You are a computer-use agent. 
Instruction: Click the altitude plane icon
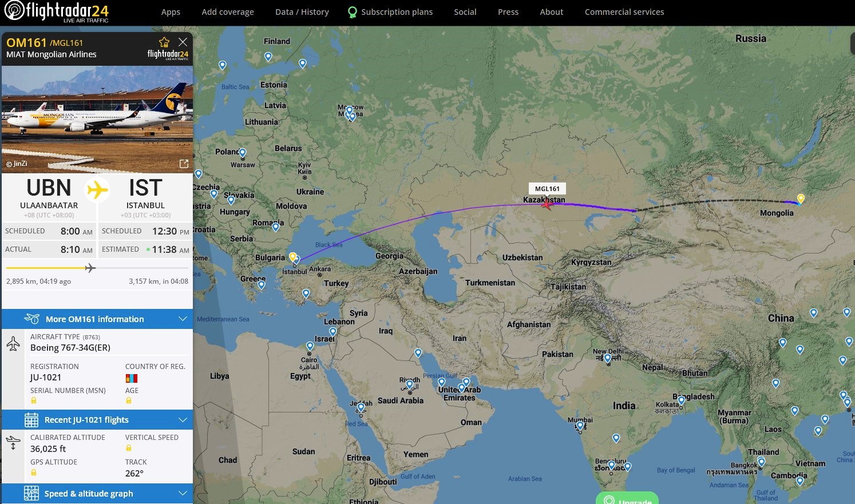coord(13,442)
